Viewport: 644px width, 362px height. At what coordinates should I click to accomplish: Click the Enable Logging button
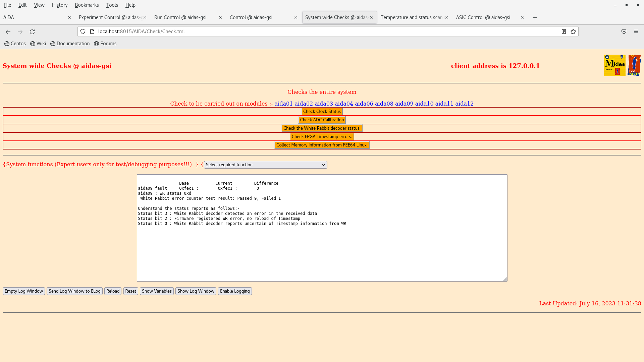(x=235, y=291)
